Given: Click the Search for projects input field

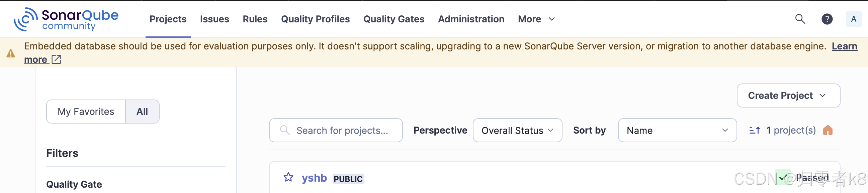Looking at the screenshot, I should tap(336, 130).
